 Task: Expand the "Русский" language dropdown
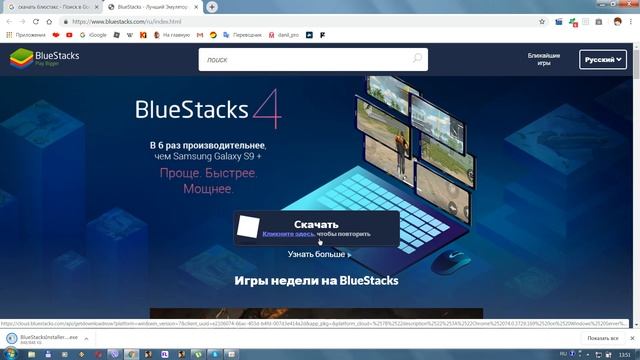click(603, 60)
